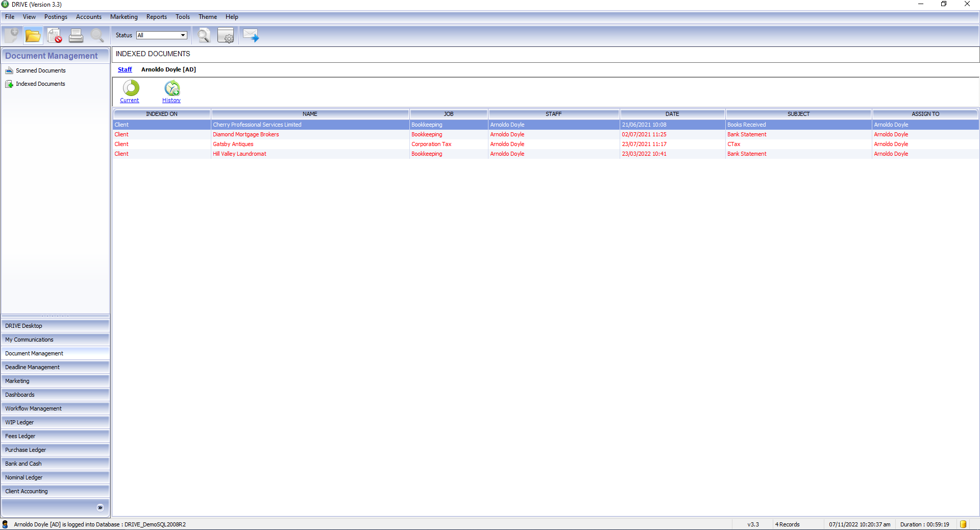Open the Deadline Management pane
The image size is (980, 530).
click(x=55, y=367)
